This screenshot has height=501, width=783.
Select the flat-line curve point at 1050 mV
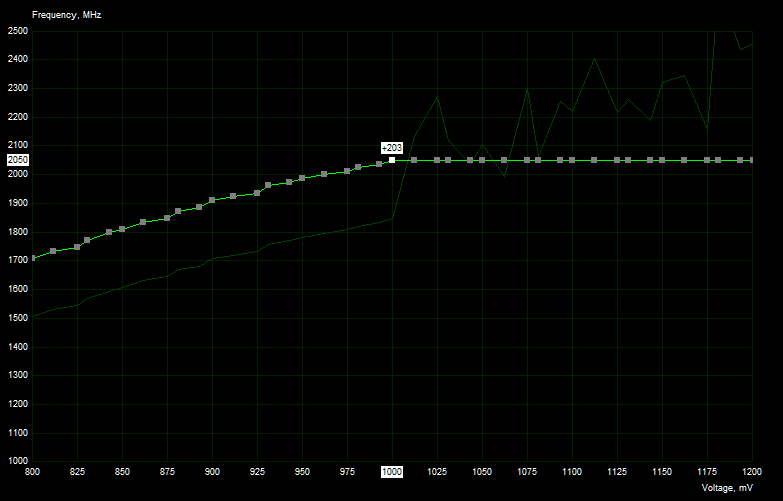point(482,160)
